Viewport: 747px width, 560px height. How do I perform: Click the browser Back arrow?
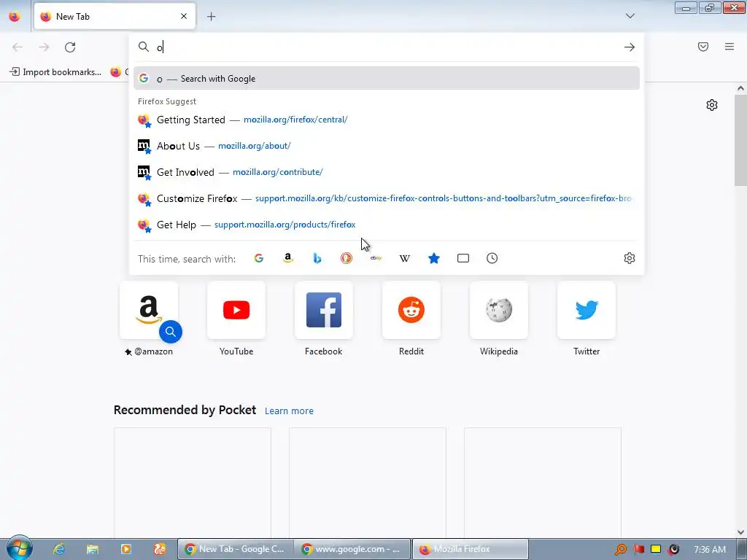point(18,47)
